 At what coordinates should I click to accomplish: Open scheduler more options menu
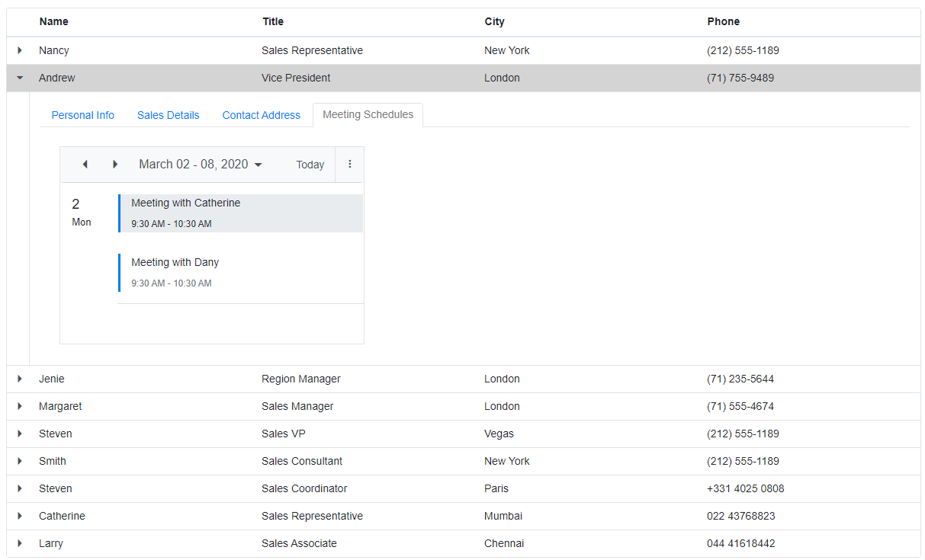coord(350,165)
